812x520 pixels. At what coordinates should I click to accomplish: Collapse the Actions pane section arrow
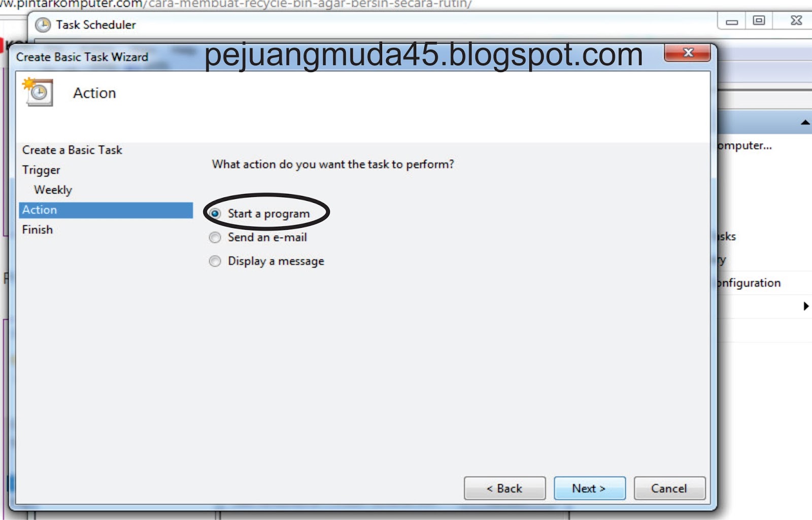pyautogui.click(x=805, y=122)
